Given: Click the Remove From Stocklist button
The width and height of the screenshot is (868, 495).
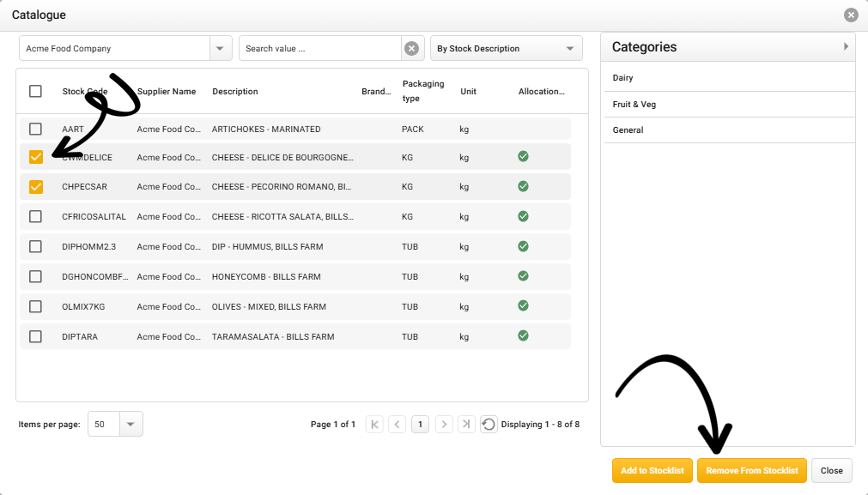Looking at the screenshot, I should (x=751, y=470).
